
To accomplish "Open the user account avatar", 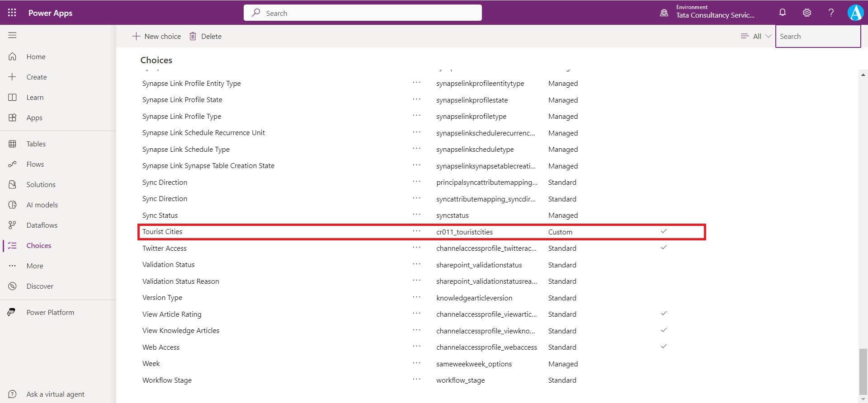I will pyautogui.click(x=855, y=13).
